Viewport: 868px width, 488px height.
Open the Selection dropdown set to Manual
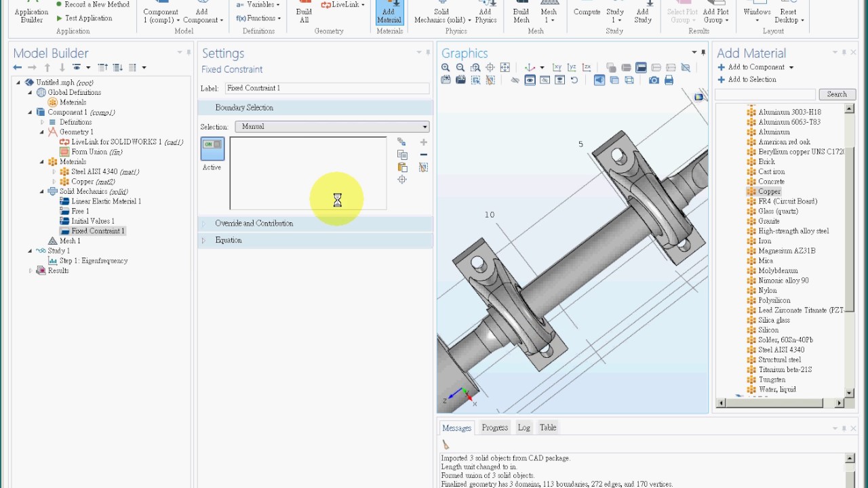click(x=332, y=127)
